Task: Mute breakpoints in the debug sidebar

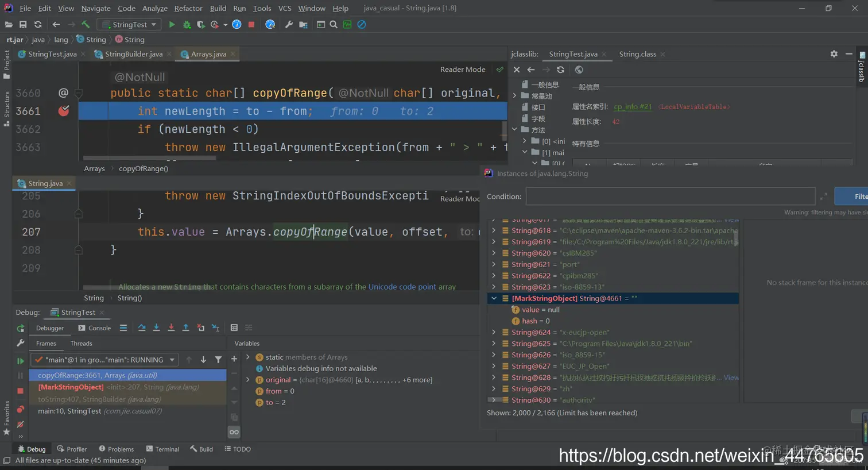Action: point(21,424)
